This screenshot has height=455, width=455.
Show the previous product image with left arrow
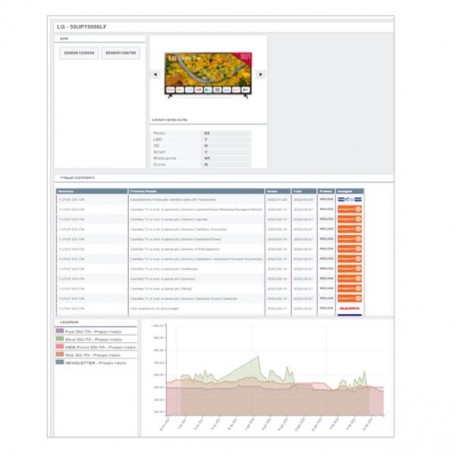pyautogui.click(x=155, y=74)
